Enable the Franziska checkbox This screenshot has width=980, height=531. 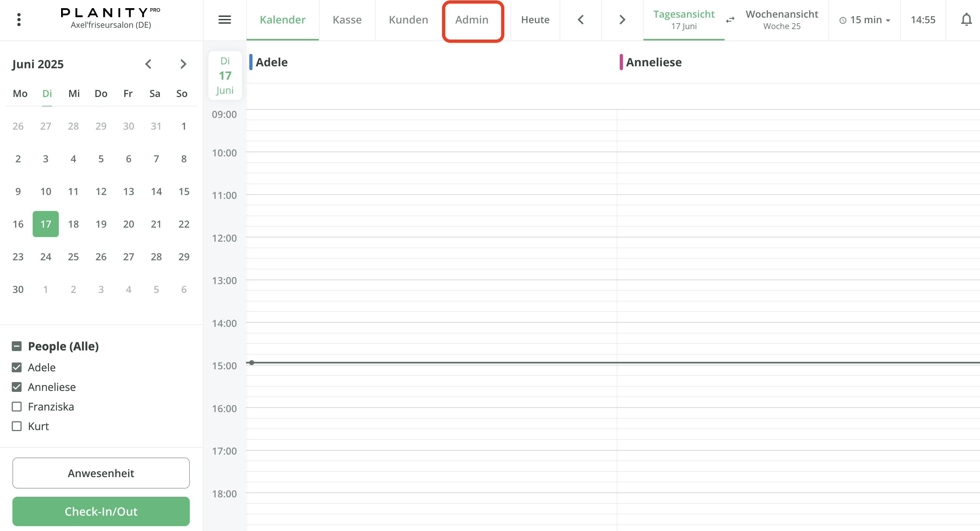17,406
